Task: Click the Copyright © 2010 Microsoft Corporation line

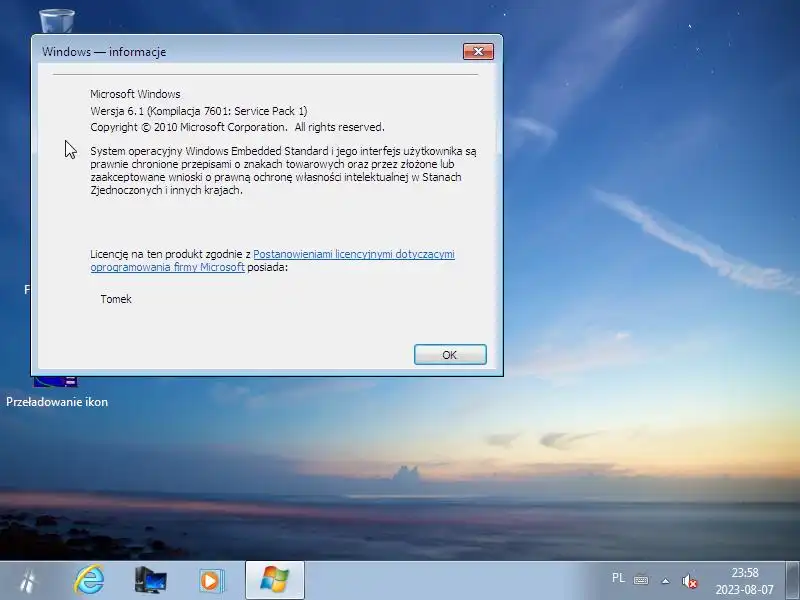Action: pos(237,127)
